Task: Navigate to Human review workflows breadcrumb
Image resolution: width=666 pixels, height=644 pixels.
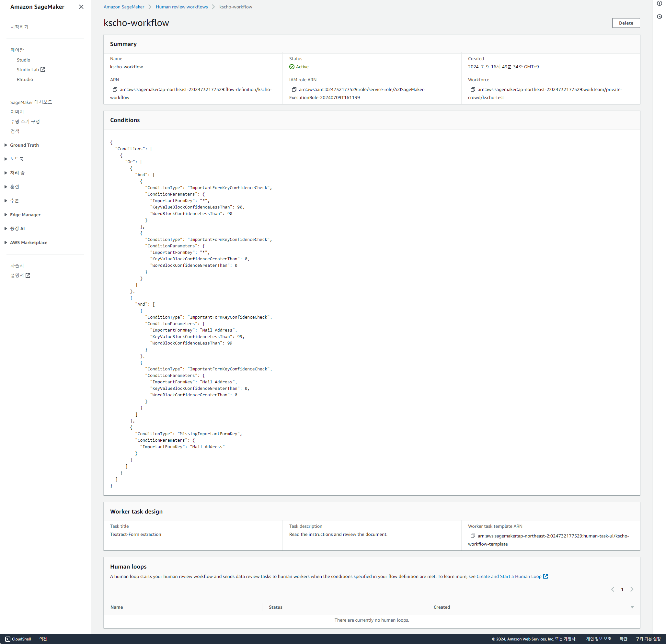Action: tap(181, 6)
